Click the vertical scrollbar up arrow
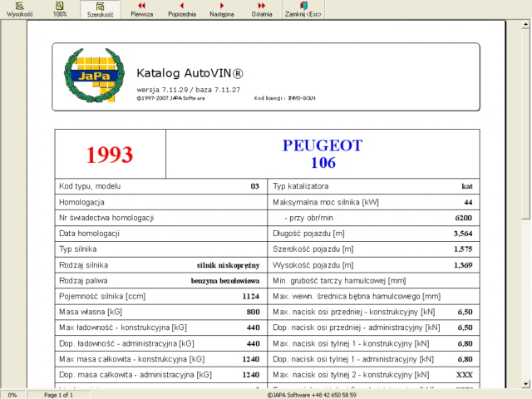The height and width of the screenshot is (399, 532). 526,27
